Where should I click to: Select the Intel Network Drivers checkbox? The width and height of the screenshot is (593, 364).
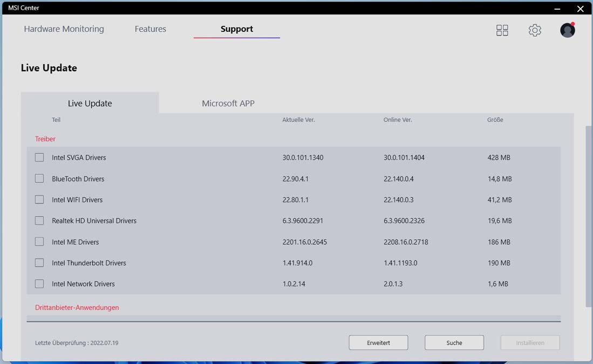coord(39,284)
